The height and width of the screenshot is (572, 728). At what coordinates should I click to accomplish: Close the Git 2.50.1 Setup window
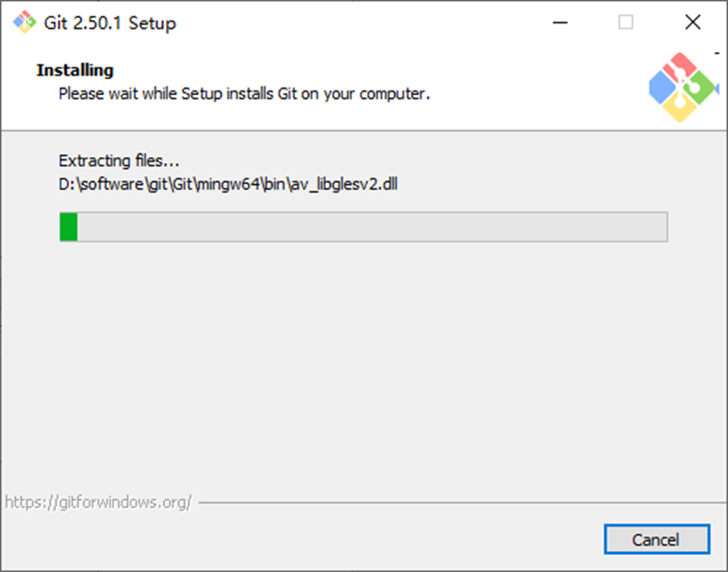(x=693, y=22)
